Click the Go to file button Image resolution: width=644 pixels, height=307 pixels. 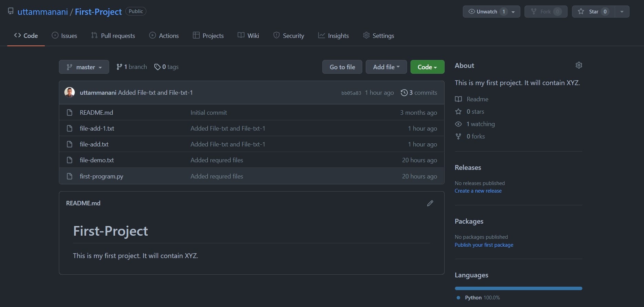coord(342,67)
